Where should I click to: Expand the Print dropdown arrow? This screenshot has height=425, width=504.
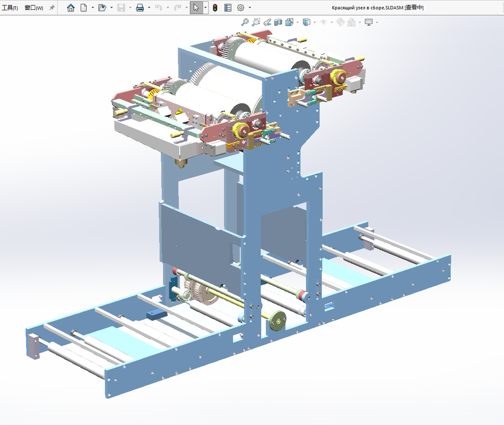(x=149, y=7)
